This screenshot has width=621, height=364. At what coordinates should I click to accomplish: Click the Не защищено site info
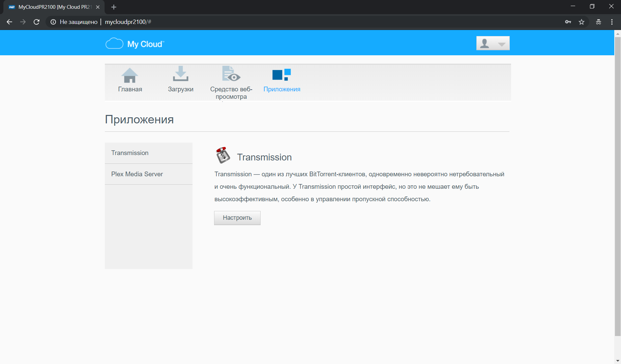click(x=74, y=22)
